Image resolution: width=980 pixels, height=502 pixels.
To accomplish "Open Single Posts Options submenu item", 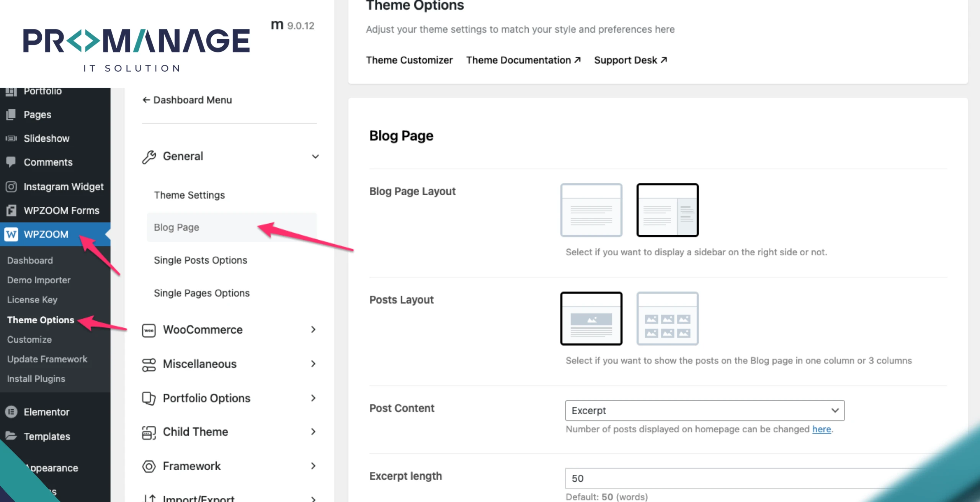I will pos(201,260).
